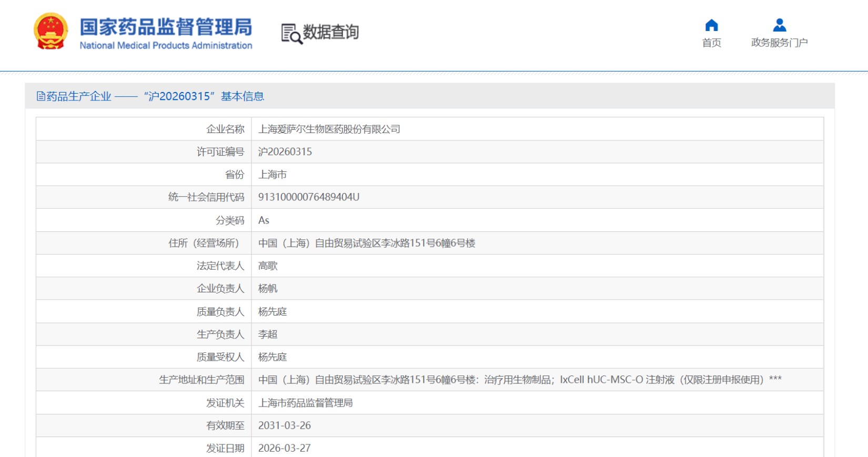Viewport: 868px width, 457px height.
Task: Click the 数据查询 heading text
Action: point(331,32)
